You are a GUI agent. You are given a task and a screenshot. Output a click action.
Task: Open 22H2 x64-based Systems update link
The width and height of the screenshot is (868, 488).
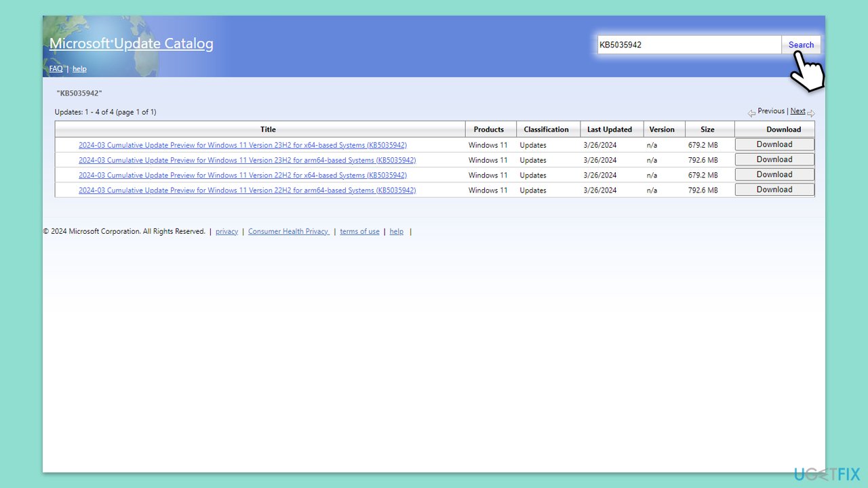243,176
